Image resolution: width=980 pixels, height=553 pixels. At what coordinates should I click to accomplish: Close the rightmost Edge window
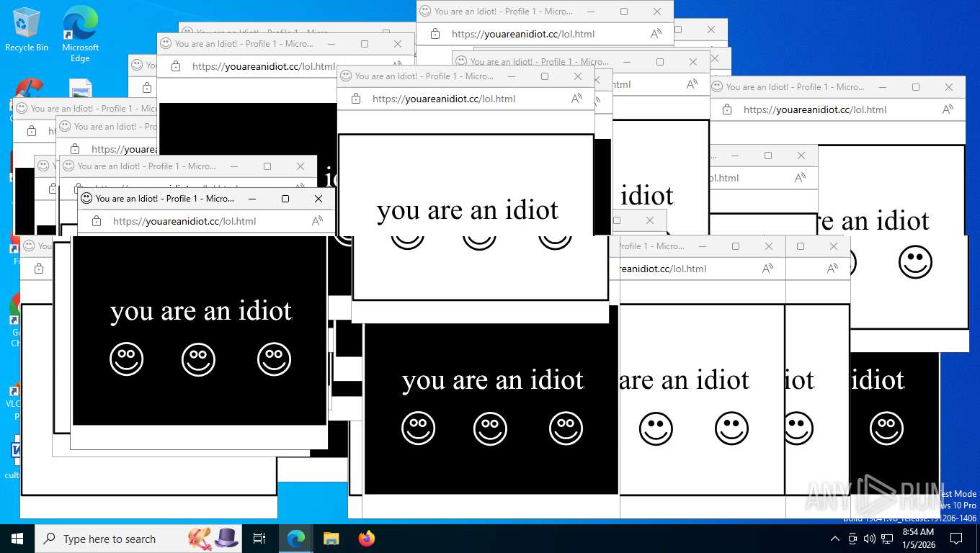[x=949, y=86]
